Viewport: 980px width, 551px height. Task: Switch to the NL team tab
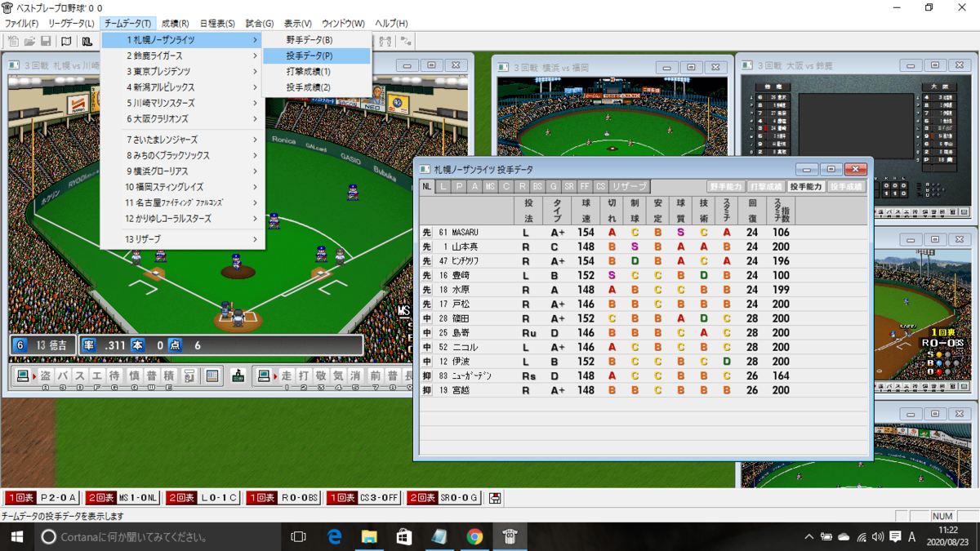point(427,187)
